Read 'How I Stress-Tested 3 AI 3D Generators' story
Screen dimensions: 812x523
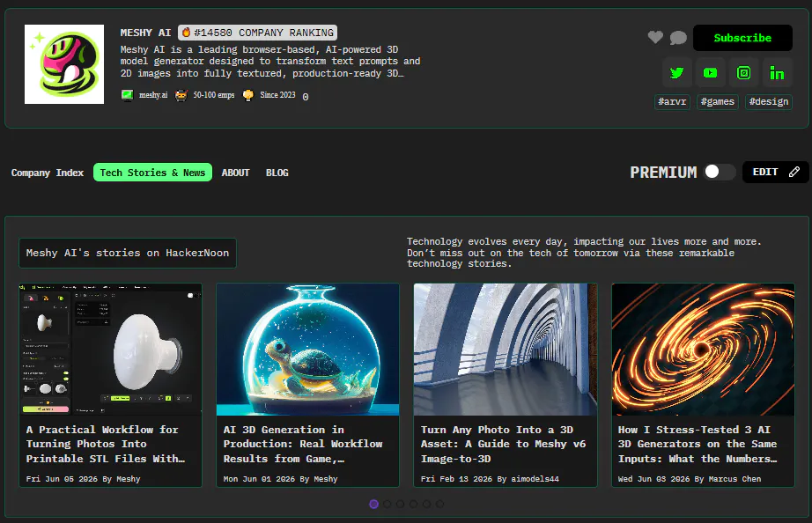tap(698, 444)
